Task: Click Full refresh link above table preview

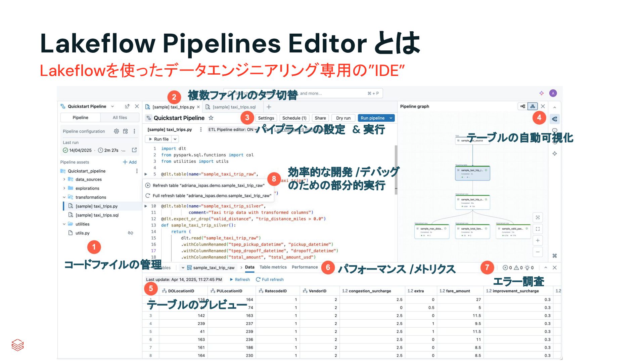Action: coord(270,280)
